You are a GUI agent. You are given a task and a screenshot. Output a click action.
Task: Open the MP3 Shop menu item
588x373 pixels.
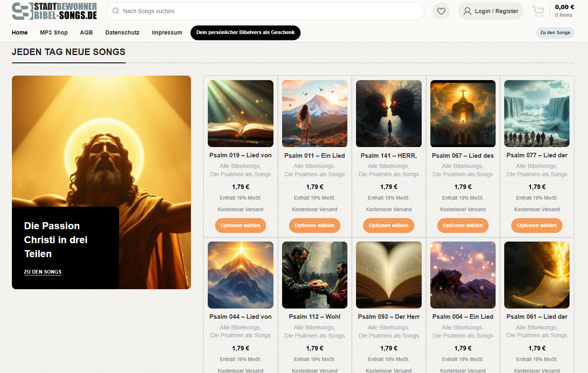pos(54,32)
